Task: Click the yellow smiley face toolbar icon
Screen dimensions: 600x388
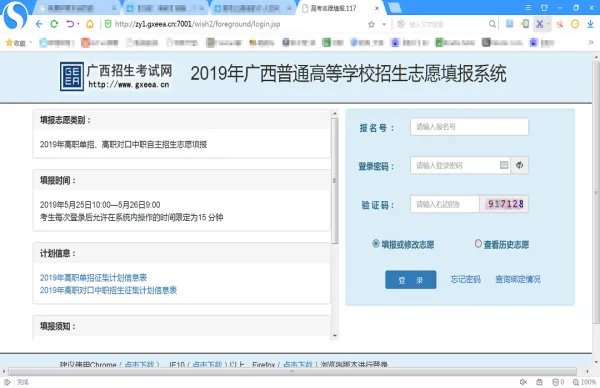Action: coord(575,24)
